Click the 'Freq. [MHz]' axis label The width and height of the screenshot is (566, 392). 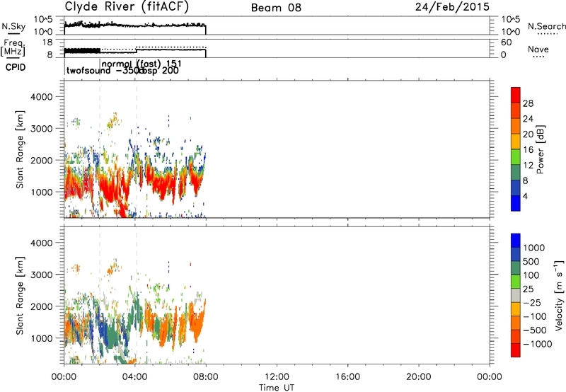[13, 48]
